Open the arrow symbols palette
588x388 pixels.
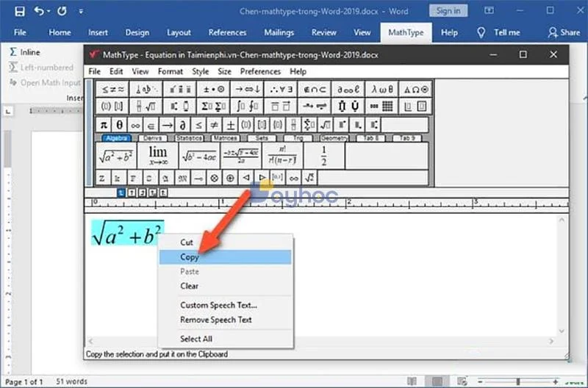coord(247,90)
